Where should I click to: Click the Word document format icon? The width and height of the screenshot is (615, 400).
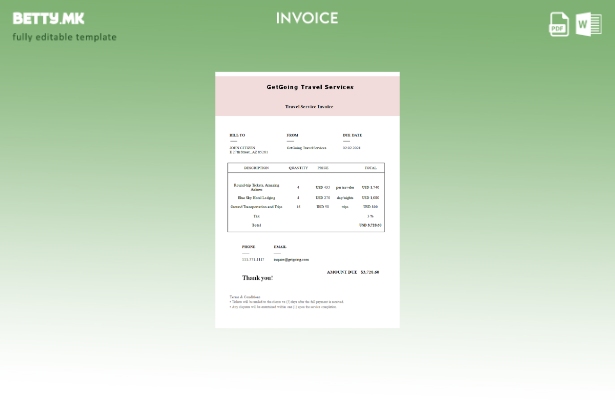pos(588,24)
